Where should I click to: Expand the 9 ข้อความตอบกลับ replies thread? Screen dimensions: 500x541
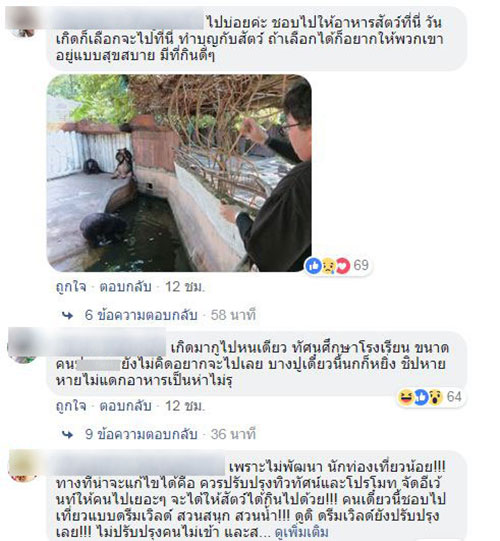pos(141,434)
